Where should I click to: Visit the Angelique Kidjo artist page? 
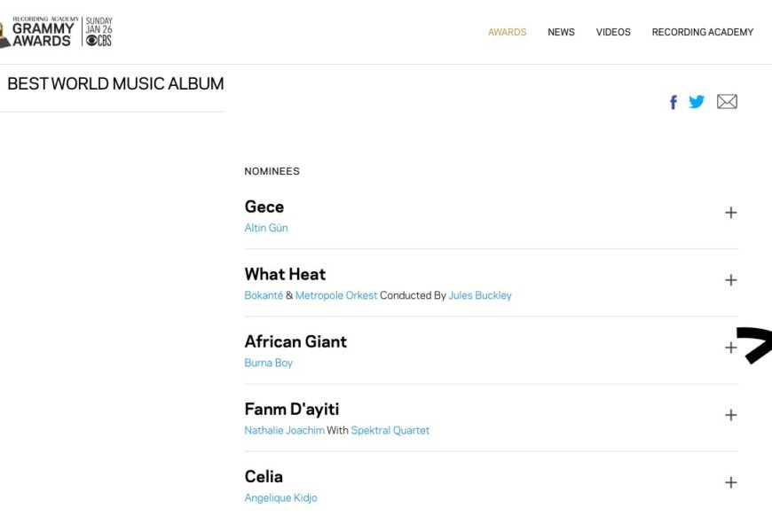[280, 497]
